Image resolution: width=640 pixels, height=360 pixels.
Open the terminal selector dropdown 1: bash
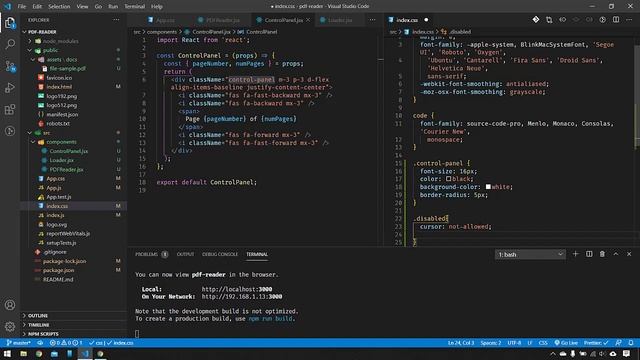coord(530,254)
